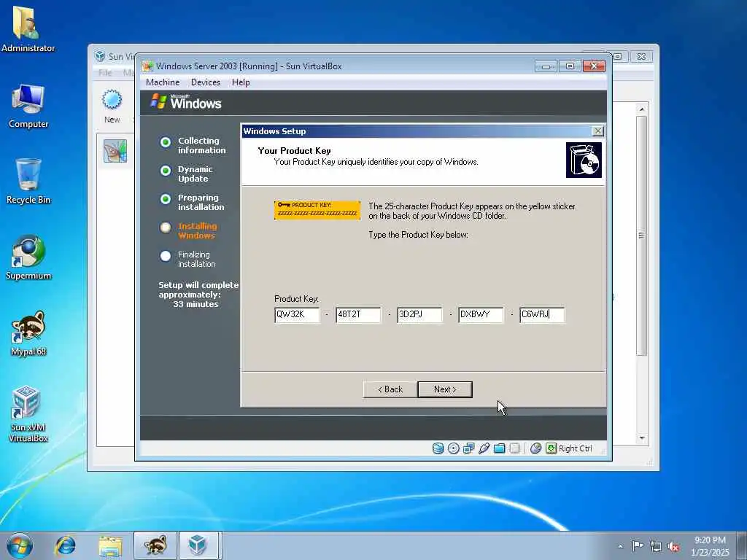The image size is (747, 560).
Task: Close the Windows Server 2003 VM window
Action: click(594, 66)
